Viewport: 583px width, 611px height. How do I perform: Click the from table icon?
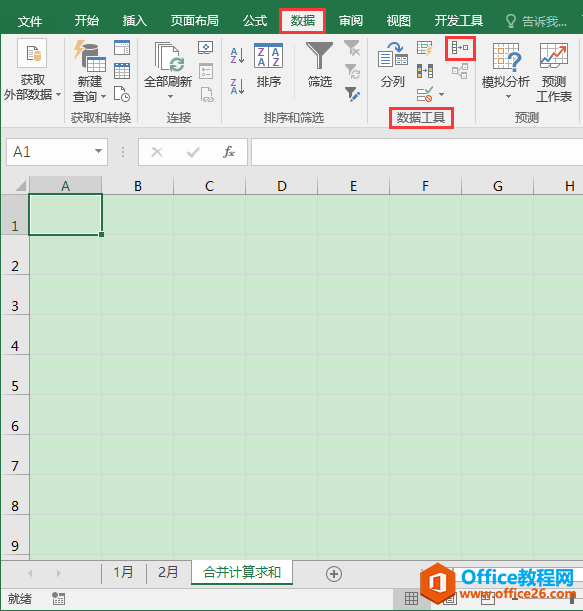click(x=122, y=71)
